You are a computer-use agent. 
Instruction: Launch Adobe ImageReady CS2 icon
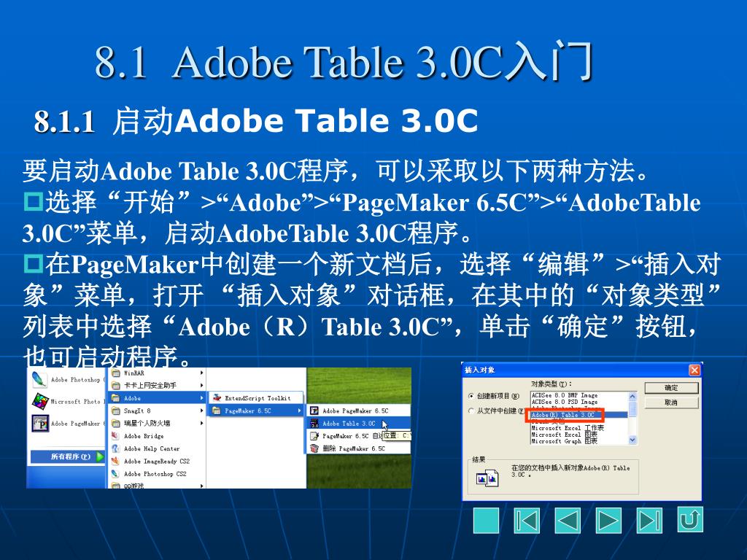(x=116, y=461)
